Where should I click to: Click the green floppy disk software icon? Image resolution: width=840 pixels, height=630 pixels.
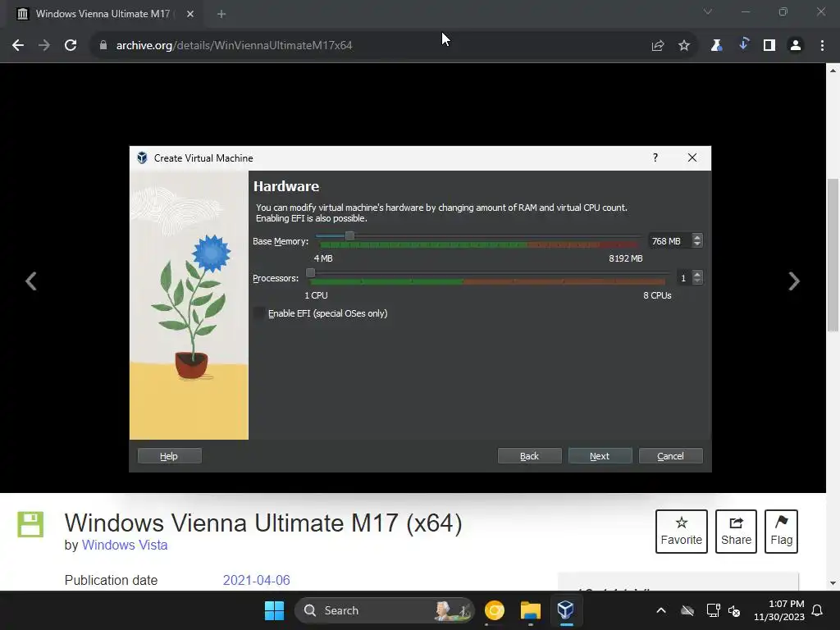30,524
